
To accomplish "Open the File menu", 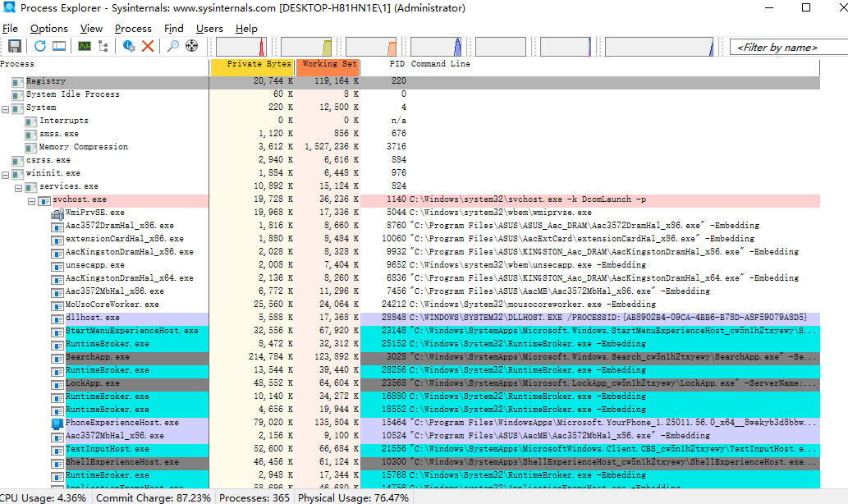I will (x=11, y=29).
